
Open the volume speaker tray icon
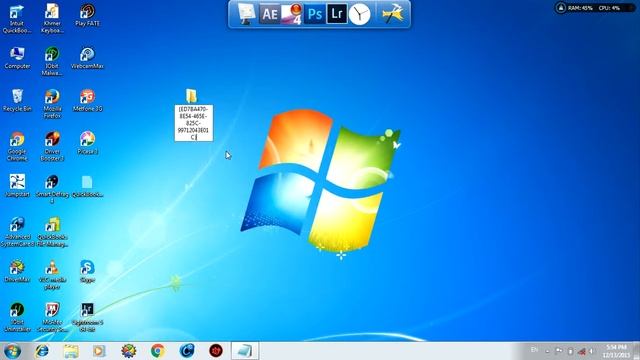coord(591,351)
